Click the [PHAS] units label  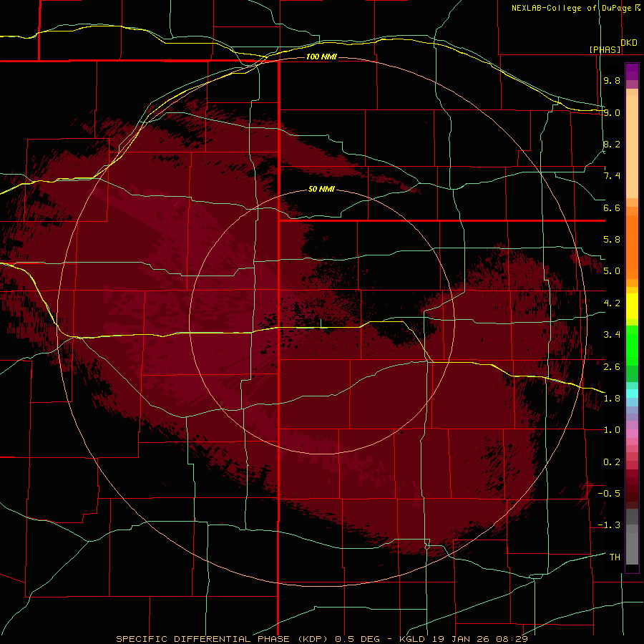605,49
